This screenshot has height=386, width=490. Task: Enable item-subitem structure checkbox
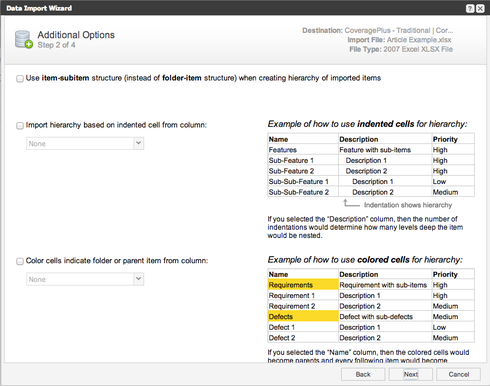coord(20,79)
